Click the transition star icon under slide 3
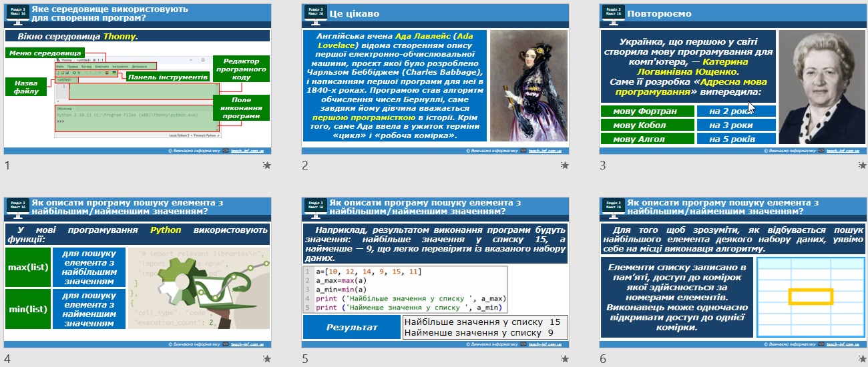Viewport: 868px width, 367px height. pos(862,165)
